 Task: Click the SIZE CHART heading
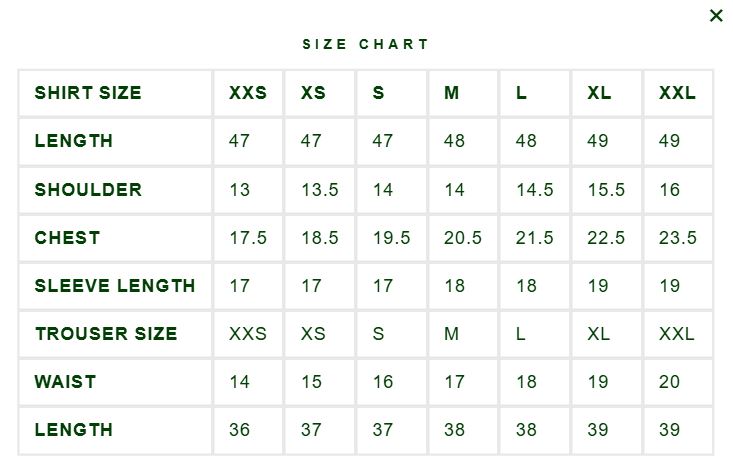(366, 44)
